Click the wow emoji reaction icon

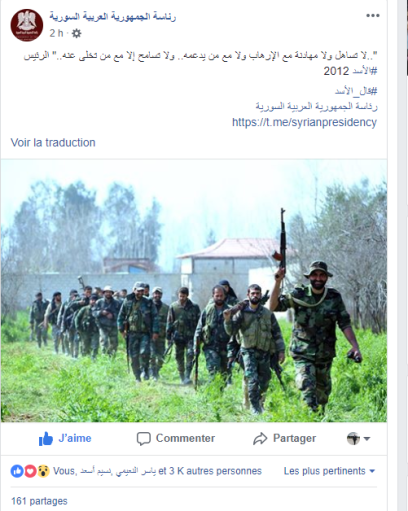click(43, 471)
